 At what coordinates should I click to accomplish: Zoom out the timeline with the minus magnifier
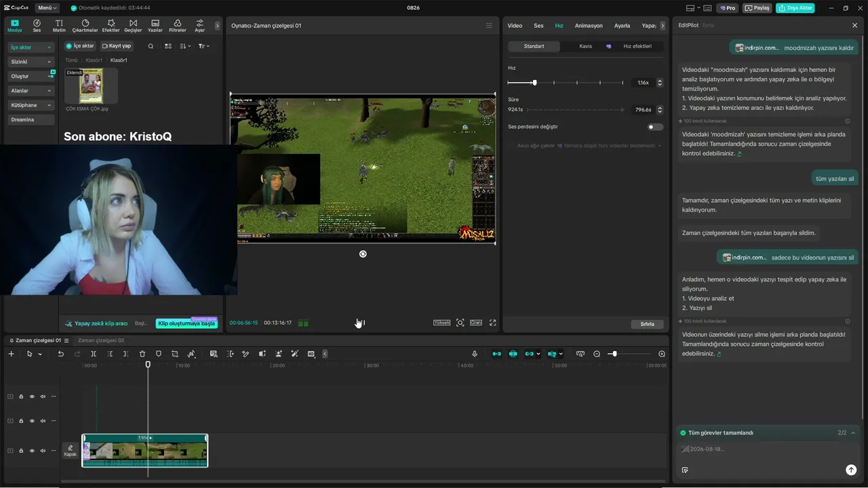(x=597, y=354)
